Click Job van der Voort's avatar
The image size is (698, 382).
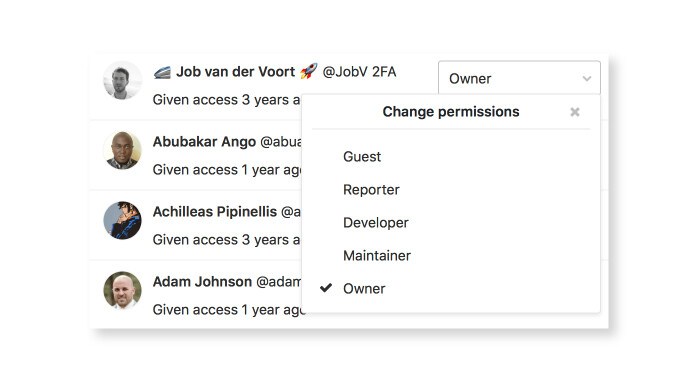[x=122, y=81]
